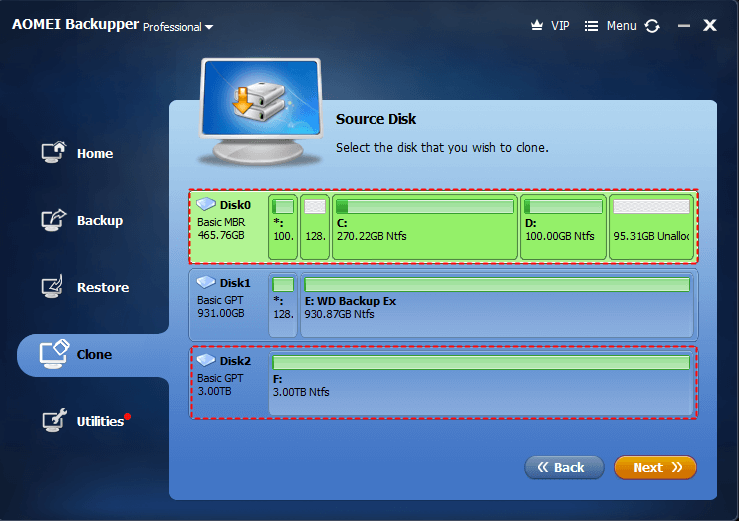Screen dimensions: 739x521
Task: Close the AOMEI Backupper window
Action: tap(710, 25)
